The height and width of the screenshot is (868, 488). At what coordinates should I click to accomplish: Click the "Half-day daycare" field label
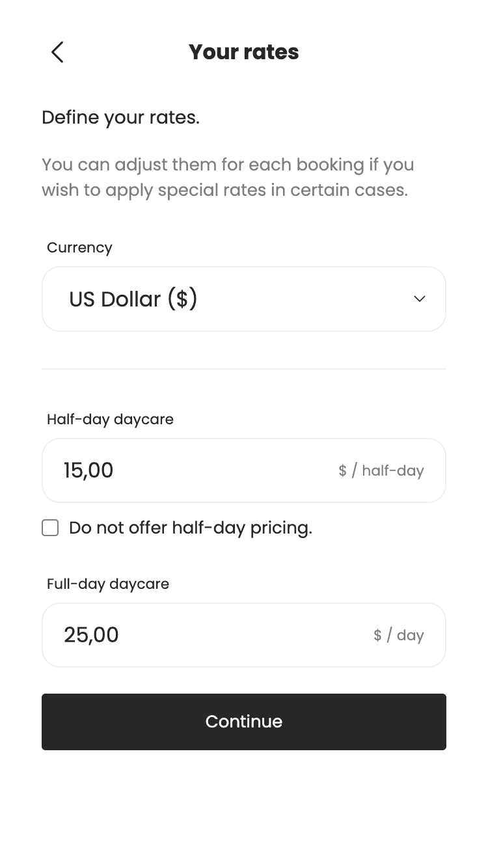click(x=110, y=420)
